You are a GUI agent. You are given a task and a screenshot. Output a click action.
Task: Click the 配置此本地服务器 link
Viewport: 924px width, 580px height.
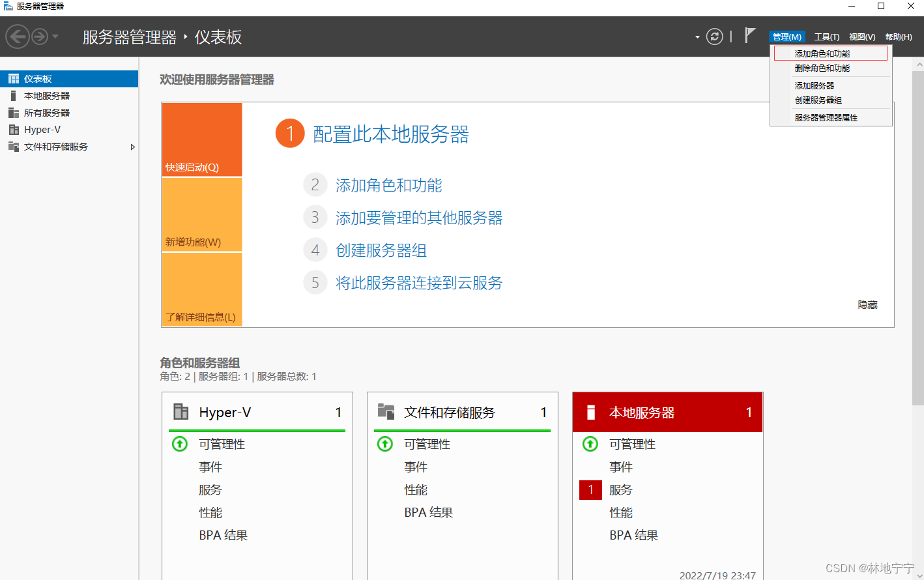tap(391, 134)
